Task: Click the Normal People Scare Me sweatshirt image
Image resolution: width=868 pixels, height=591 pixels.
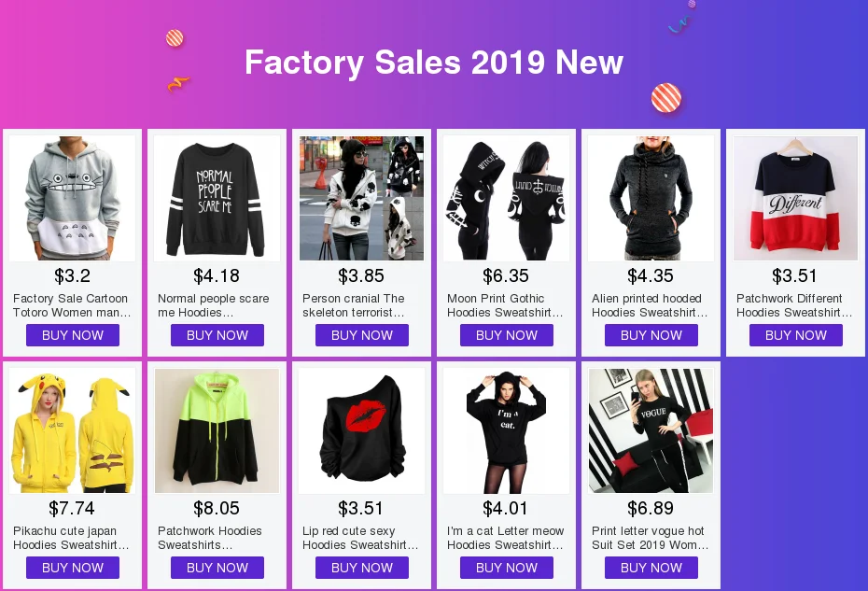Action: 217,198
